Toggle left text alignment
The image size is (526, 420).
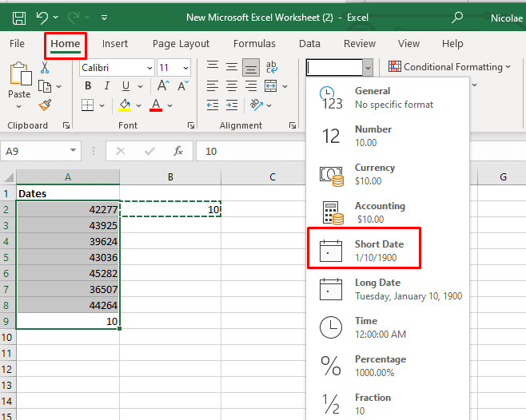[211, 86]
